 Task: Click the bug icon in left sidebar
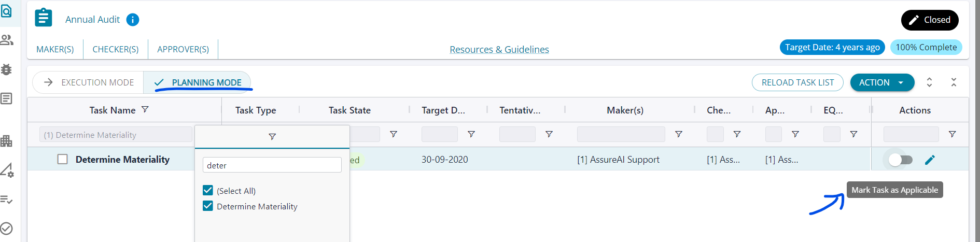tap(7, 69)
